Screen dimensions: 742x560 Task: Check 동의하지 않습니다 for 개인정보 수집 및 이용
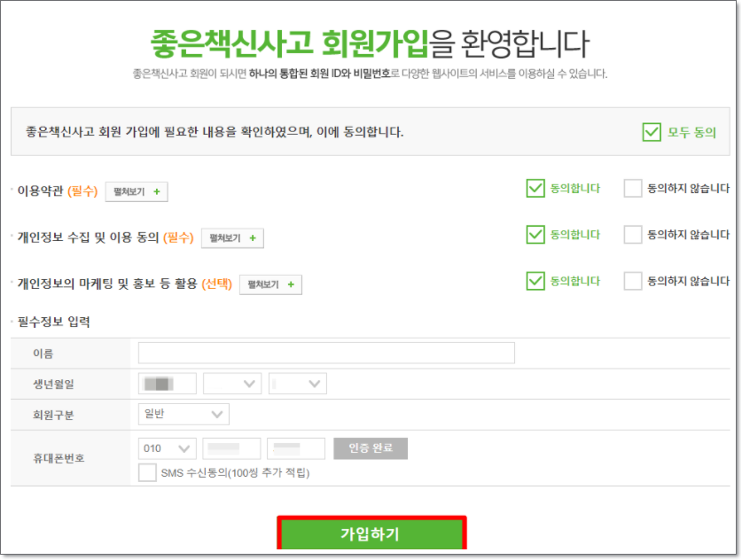point(632,235)
